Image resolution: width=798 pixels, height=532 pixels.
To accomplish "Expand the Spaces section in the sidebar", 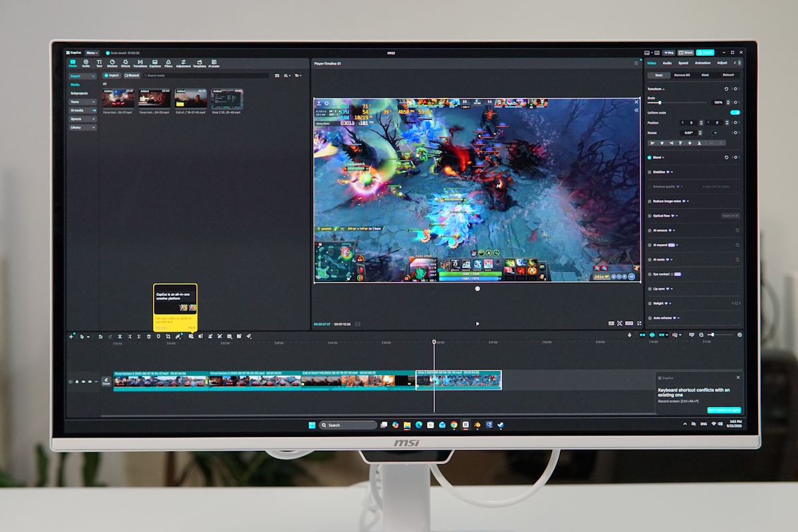I will [82, 118].
